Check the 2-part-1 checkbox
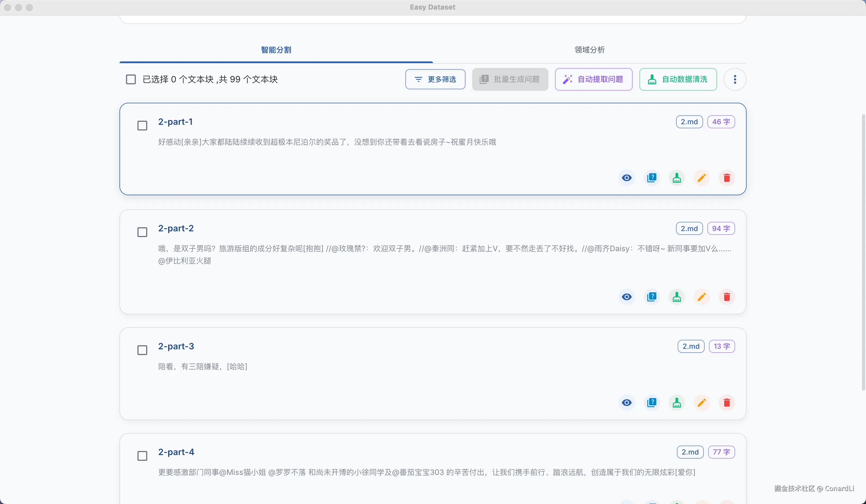 (142, 126)
